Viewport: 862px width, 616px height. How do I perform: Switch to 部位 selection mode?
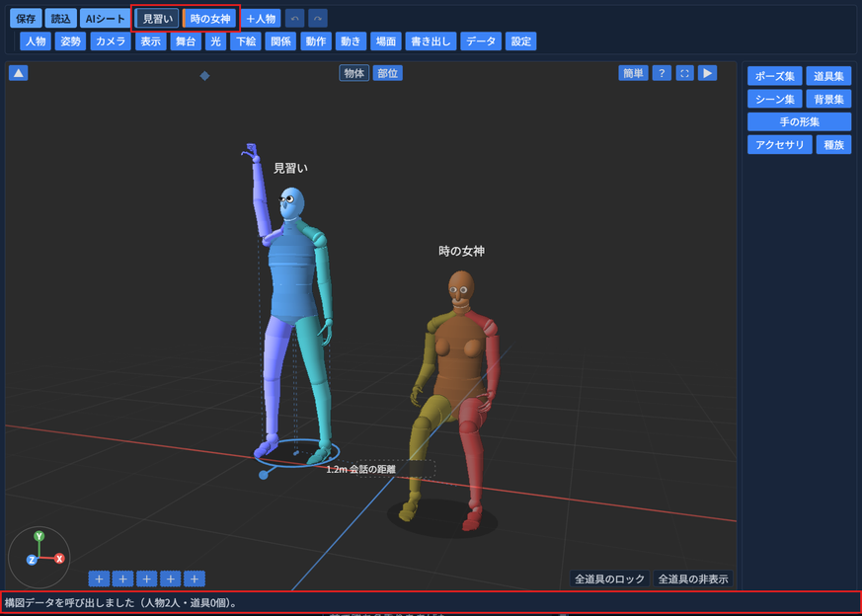[x=388, y=73]
